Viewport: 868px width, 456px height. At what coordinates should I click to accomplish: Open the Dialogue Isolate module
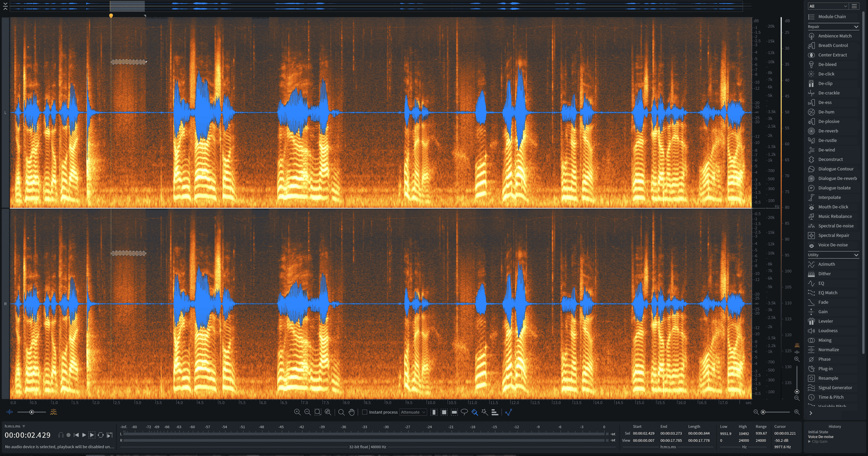click(x=833, y=188)
